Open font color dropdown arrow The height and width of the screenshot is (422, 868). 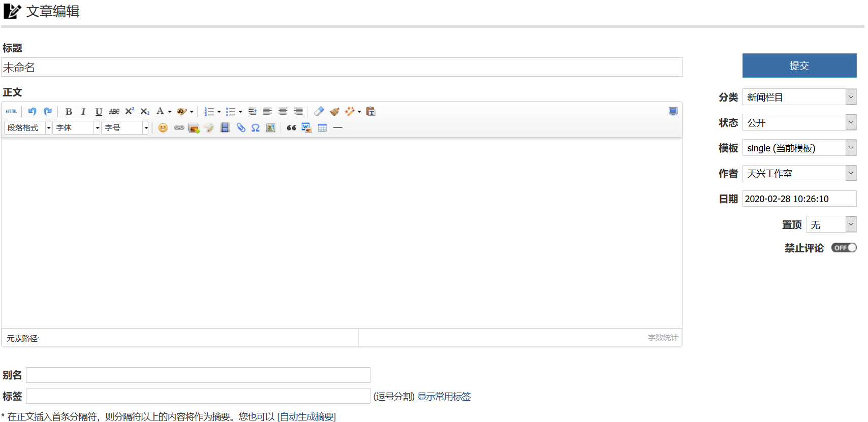(x=170, y=112)
